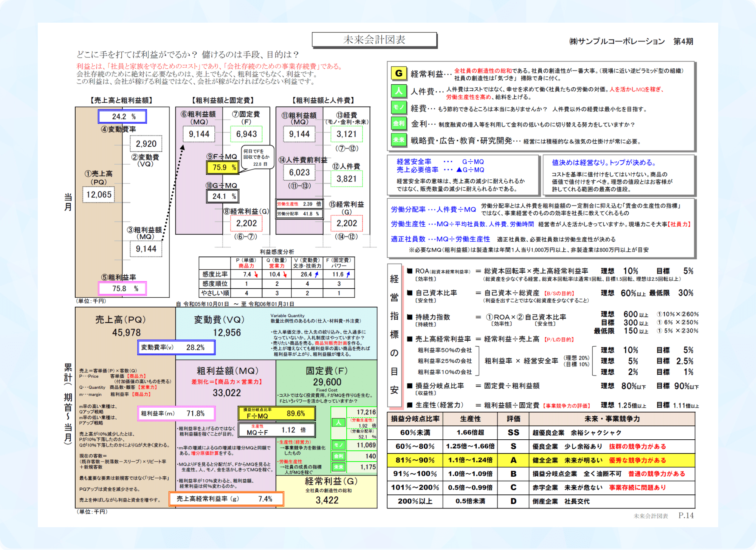Image resolution: width=756 pixels, height=550 pixels.
Task: Click sensitivity cell 10.4 under Q(数量)
Action: click(x=277, y=274)
